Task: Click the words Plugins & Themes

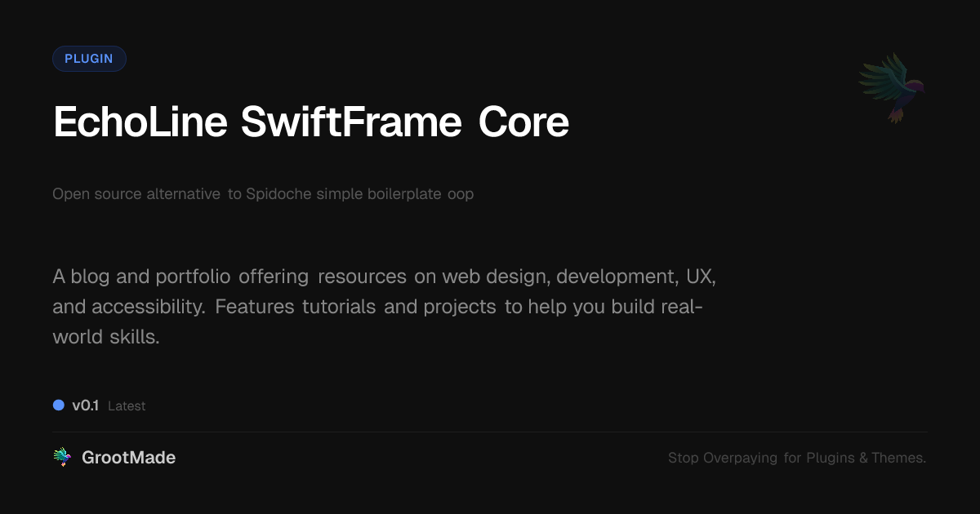Action: point(866,458)
